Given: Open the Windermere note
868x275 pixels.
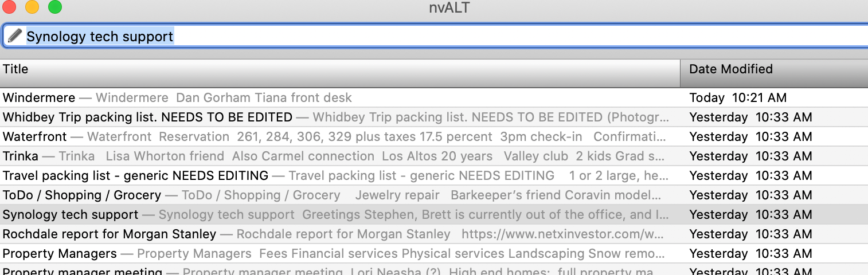Looking at the screenshot, I should [39, 98].
